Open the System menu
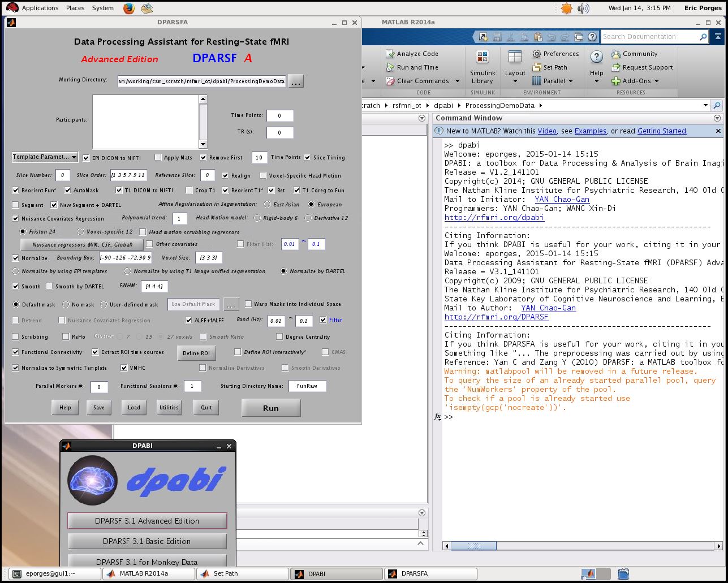This screenshot has height=583, width=728. point(103,8)
